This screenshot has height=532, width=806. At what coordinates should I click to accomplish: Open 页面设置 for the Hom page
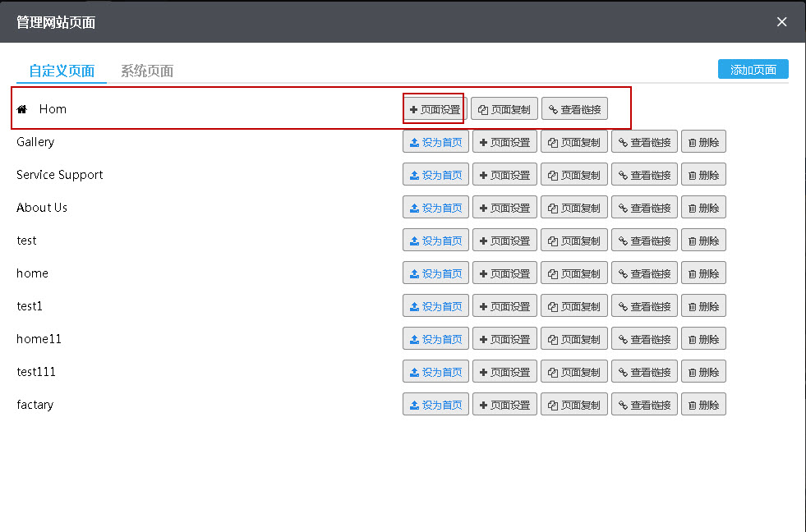click(x=435, y=109)
